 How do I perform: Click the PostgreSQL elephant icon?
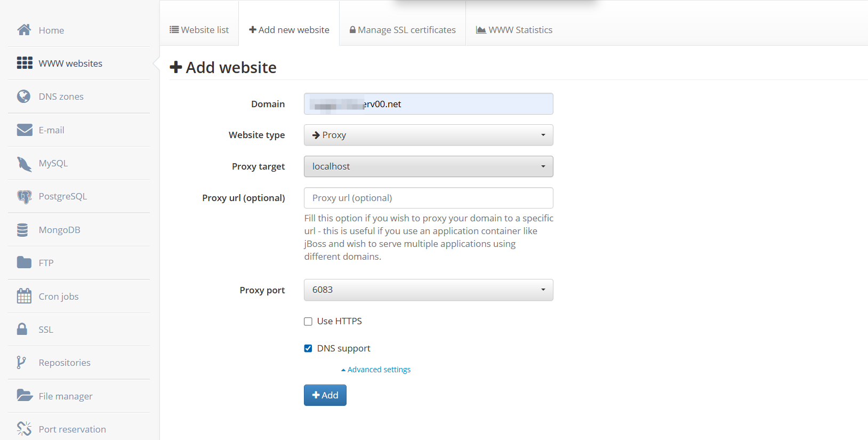click(x=25, y=197)
